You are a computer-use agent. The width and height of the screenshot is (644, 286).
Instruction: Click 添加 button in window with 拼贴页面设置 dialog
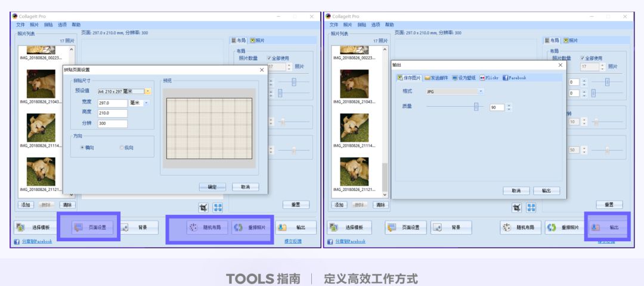(x=26, y=205)
